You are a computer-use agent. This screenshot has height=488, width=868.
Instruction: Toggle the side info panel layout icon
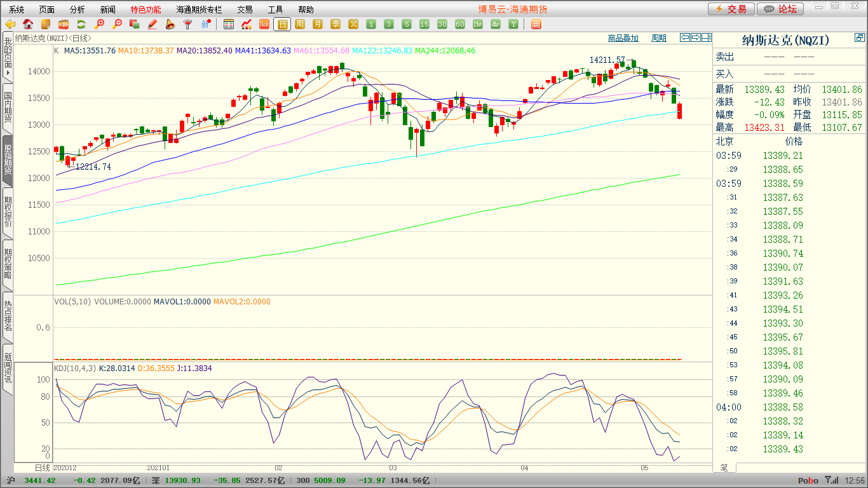coord(707,37)
